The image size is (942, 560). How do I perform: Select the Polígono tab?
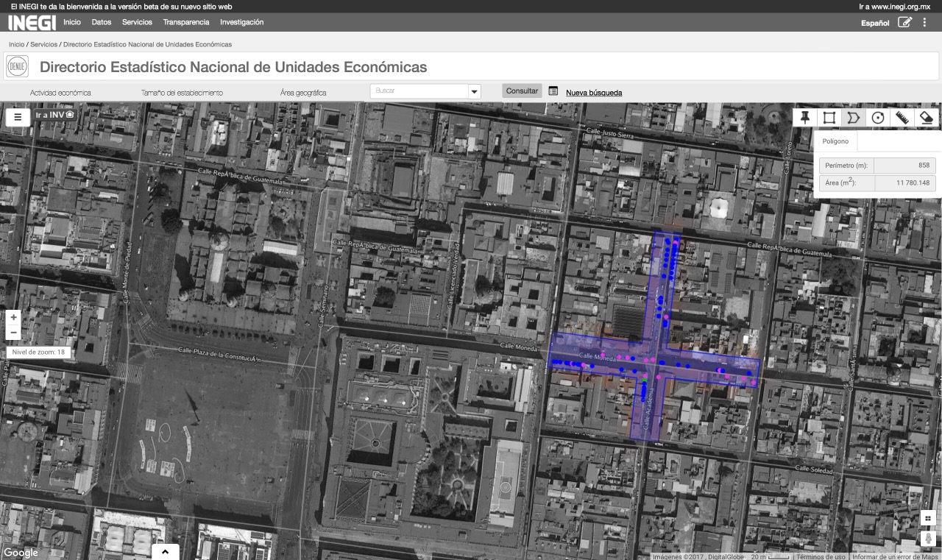[x=835, y=141]
